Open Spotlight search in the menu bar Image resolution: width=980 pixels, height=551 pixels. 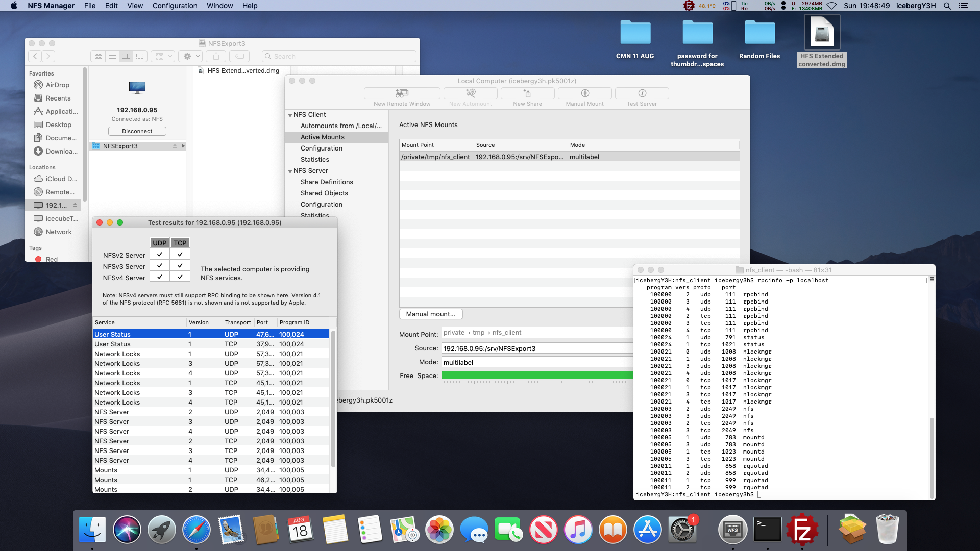947,6
